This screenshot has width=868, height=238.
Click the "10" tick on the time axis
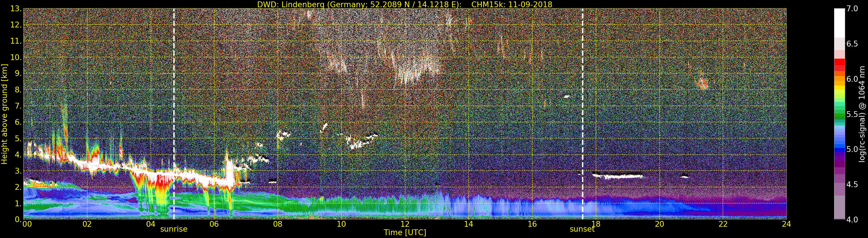point(341,224)
